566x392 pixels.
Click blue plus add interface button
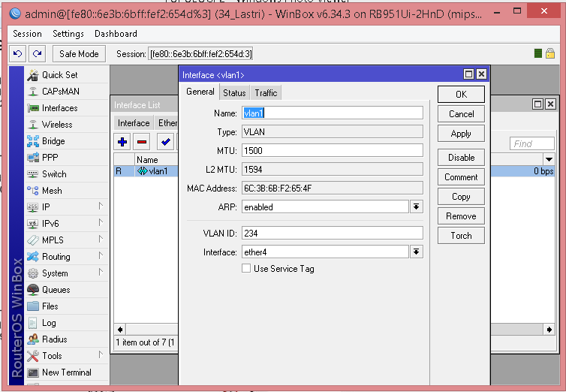point(122,142)
